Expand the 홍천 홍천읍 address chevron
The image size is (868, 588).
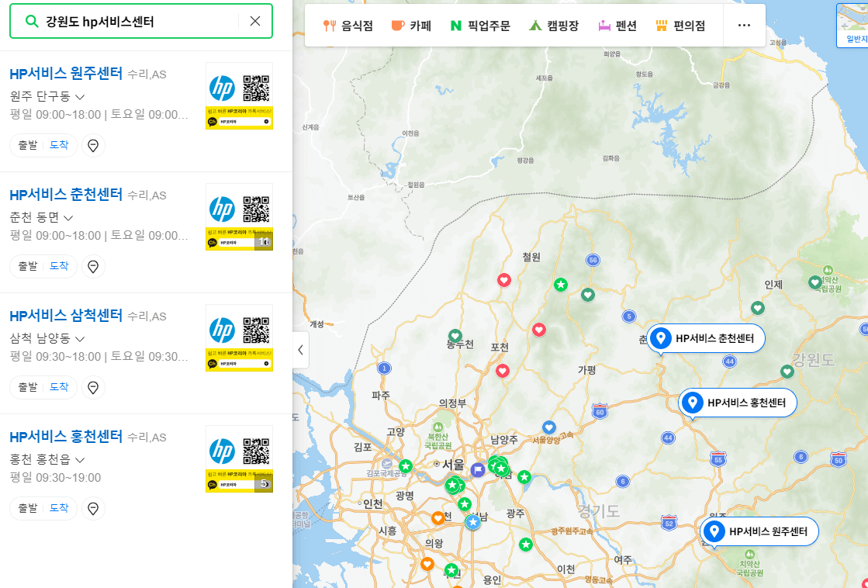tap(80, 460)
